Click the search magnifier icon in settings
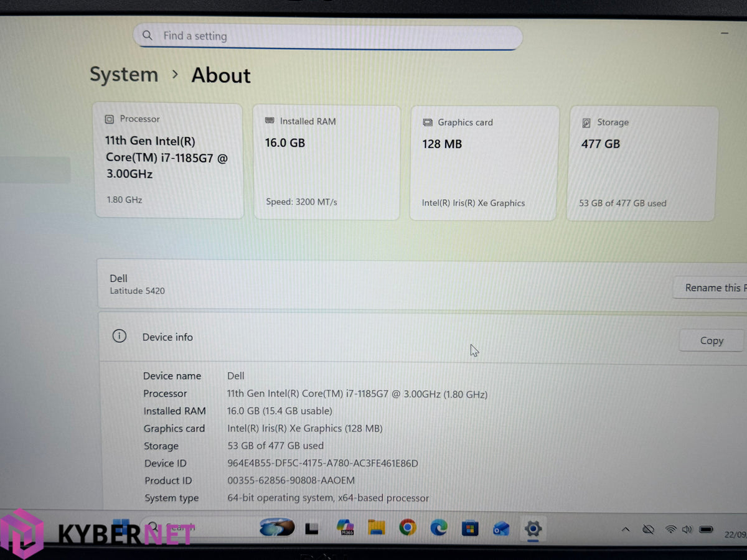The width and height of the screenshot is (747, 560). pyautogui.click(x=148, y=35)
